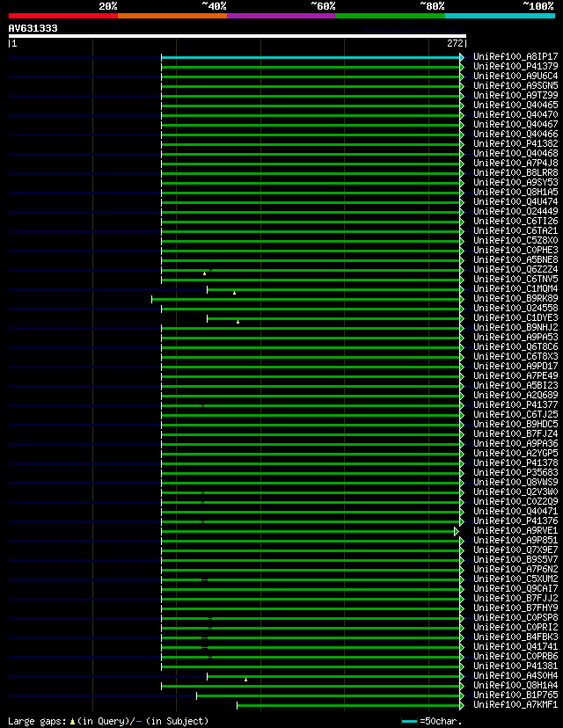Select the UniRef100_Q40470 label
Screen dimensions: 563x728
[515, 114]
